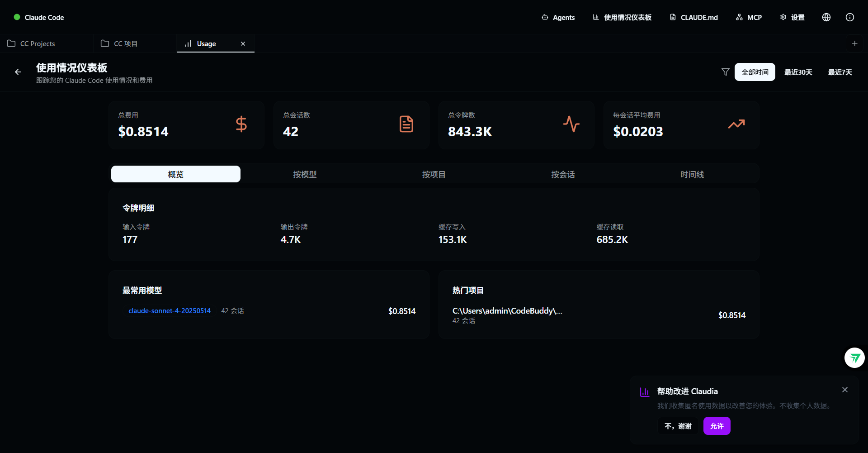Click 不，谢谢 to decline analytics

coord(678,426)
